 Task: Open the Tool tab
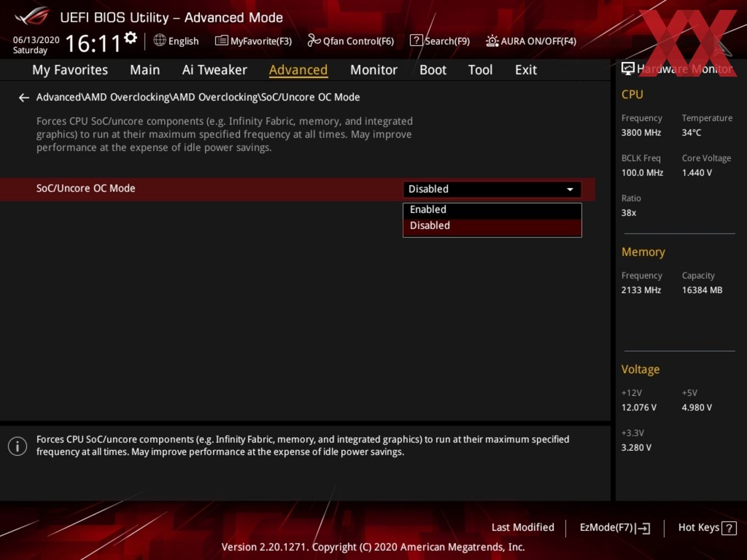pos(480,70)
